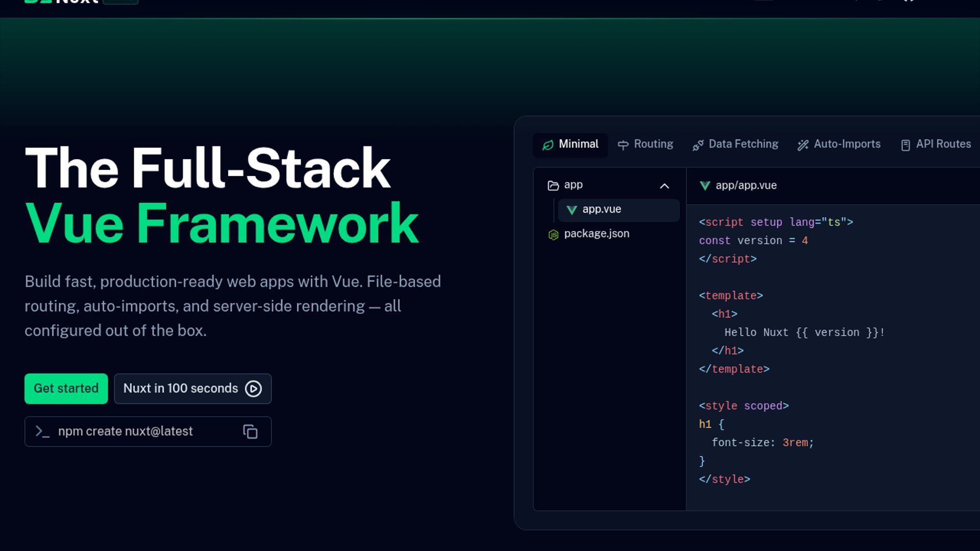
Task: Collapse the app folder with the chevron
Action: [x=664, y=186]
